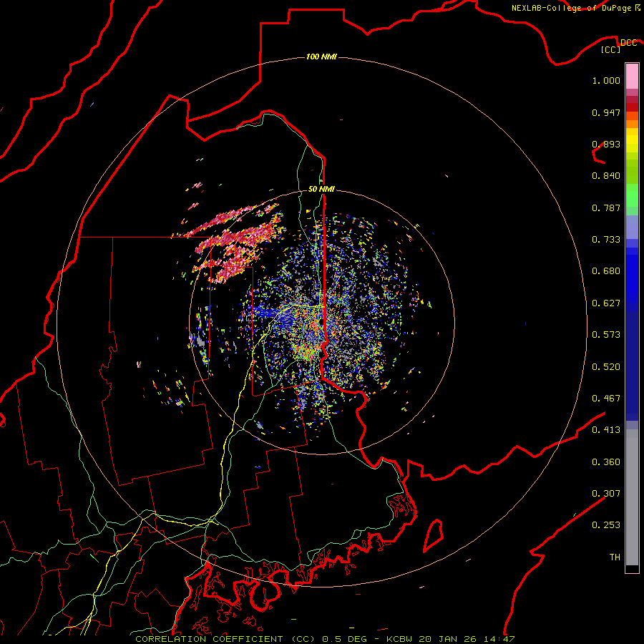The image size is (644, 644).
Task: Click the DCC product label above the legend
Action: [x=628, y=42]
